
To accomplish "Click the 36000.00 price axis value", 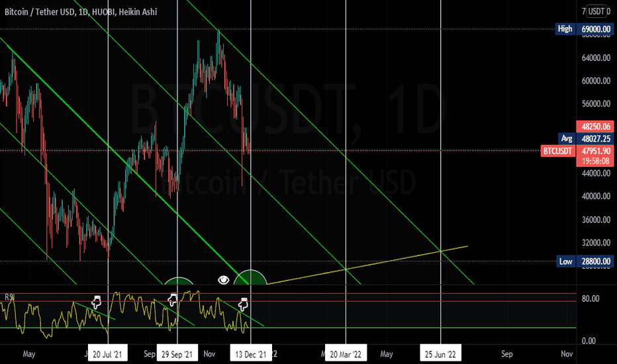I will pyautogui.click(x=596, y=220).
